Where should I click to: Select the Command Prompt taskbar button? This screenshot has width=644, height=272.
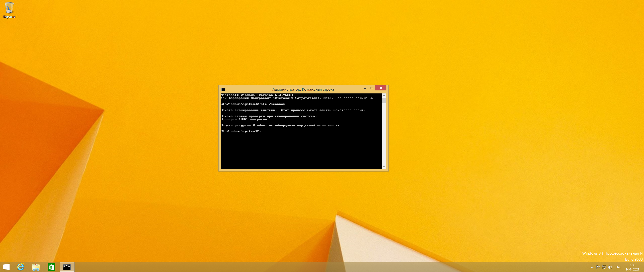[67, 267]
